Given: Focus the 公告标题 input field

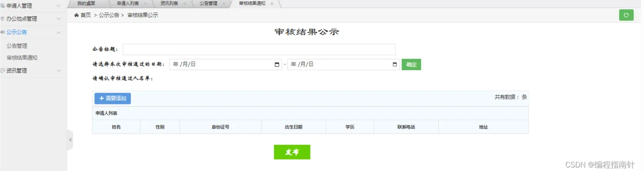Looking at the screenshot, I should (x=259, y=49).
